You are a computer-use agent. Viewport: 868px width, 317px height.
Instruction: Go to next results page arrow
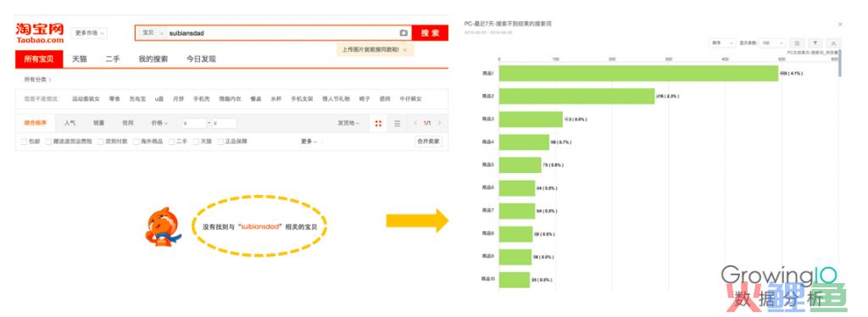point(440,123)
